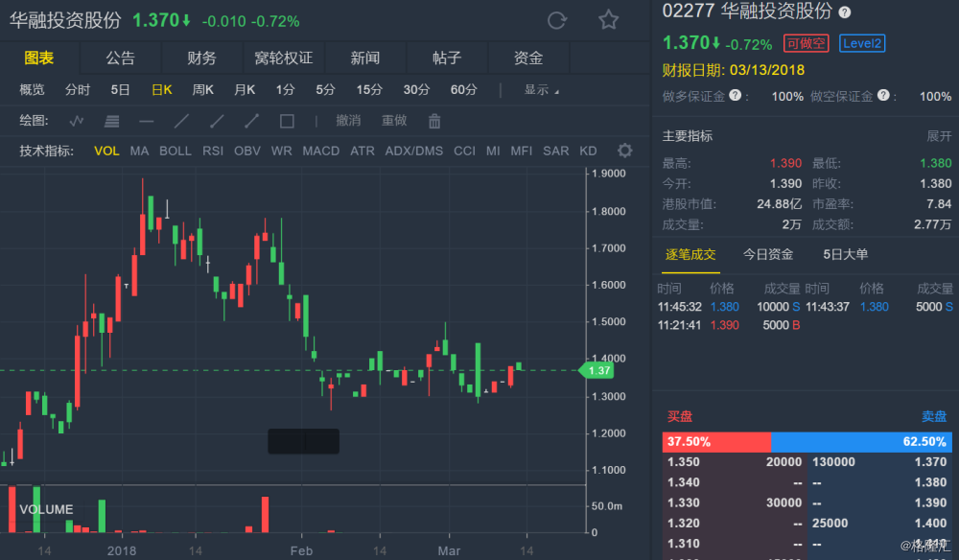Open the 资金 tab
The image size is (959, 560).
(528, 58)
